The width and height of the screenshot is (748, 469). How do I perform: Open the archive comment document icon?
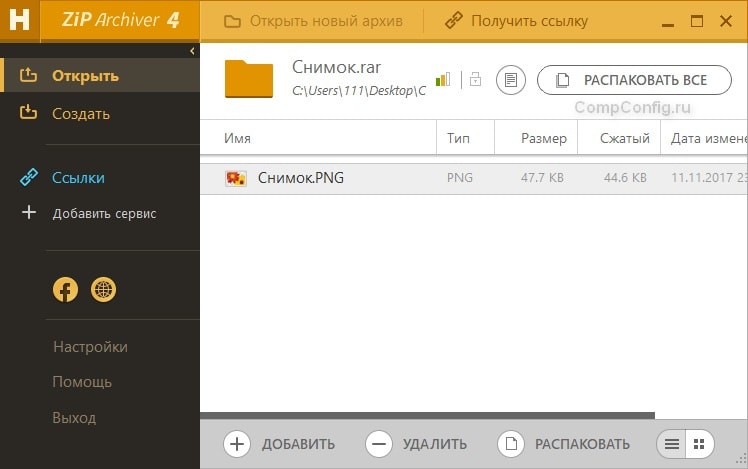click(510, 80)
